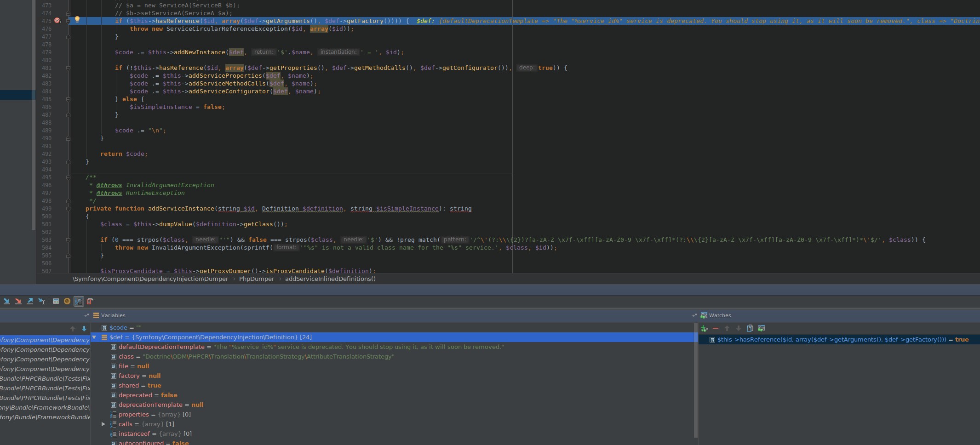Click the red copy-with-arrow debugger toolbar icon
The image size is (980, 445).
click(x=90, y=301)
